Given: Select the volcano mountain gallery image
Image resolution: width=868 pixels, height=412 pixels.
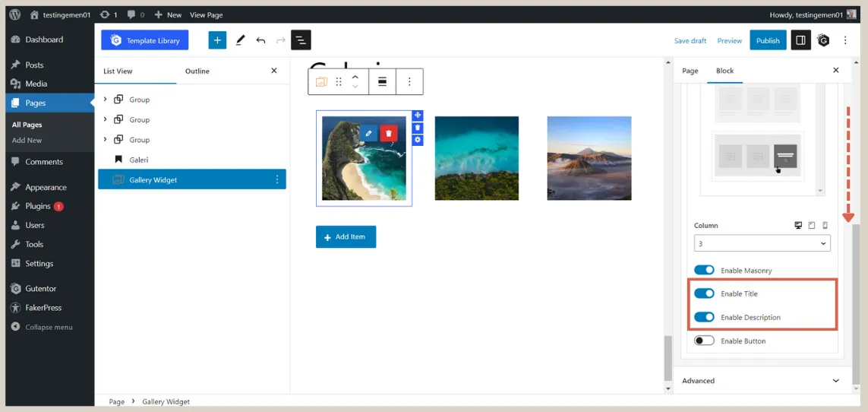Looking at the screenshot, I should point(589,158).
